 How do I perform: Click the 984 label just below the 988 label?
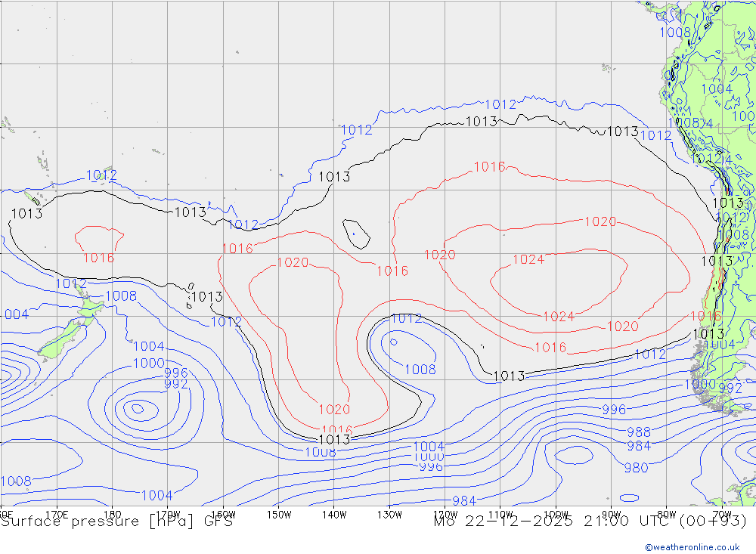[x=639, y=446]
